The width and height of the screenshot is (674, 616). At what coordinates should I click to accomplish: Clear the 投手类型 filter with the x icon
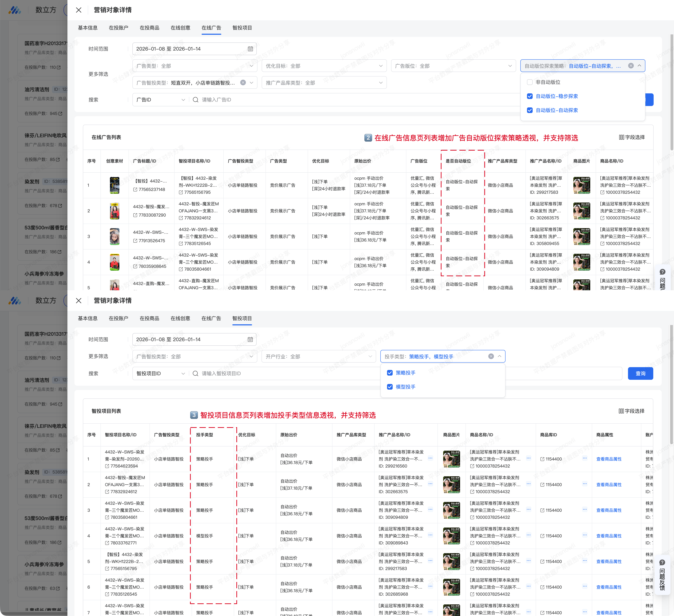(x=491, y=356)
